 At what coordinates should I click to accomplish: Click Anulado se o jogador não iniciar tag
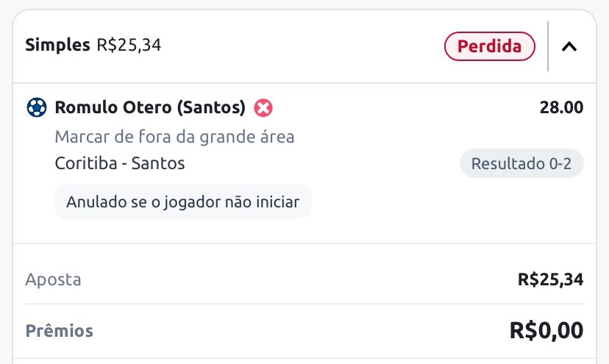point(183,201)
